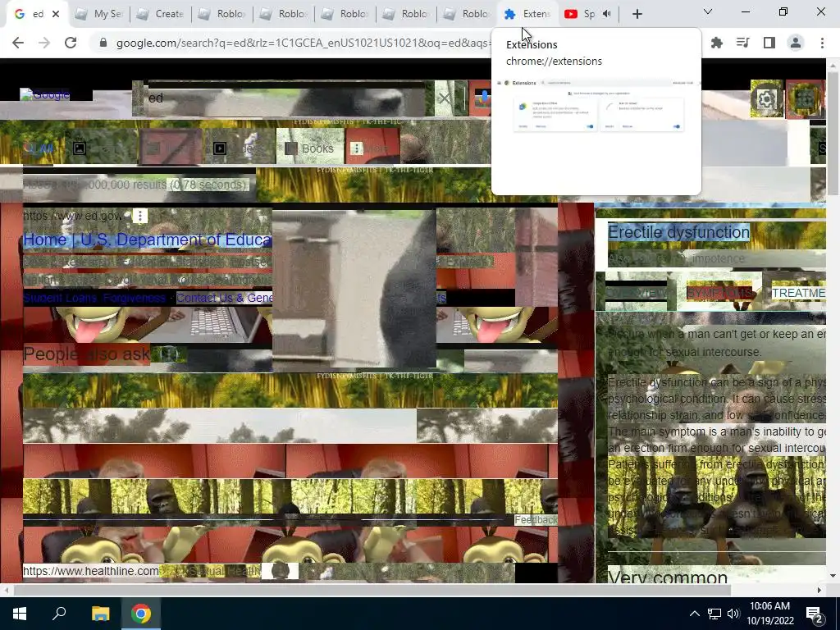The height and width of the screenshot is (630, 840).
Task: Open the tab search chevron
Action: [708, 11]
